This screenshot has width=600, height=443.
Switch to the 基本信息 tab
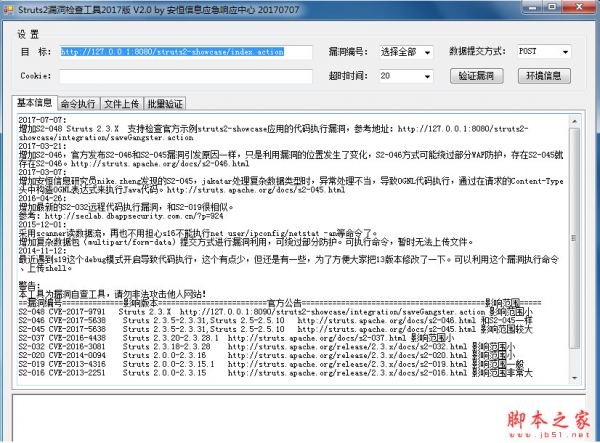tap(34, 103)
